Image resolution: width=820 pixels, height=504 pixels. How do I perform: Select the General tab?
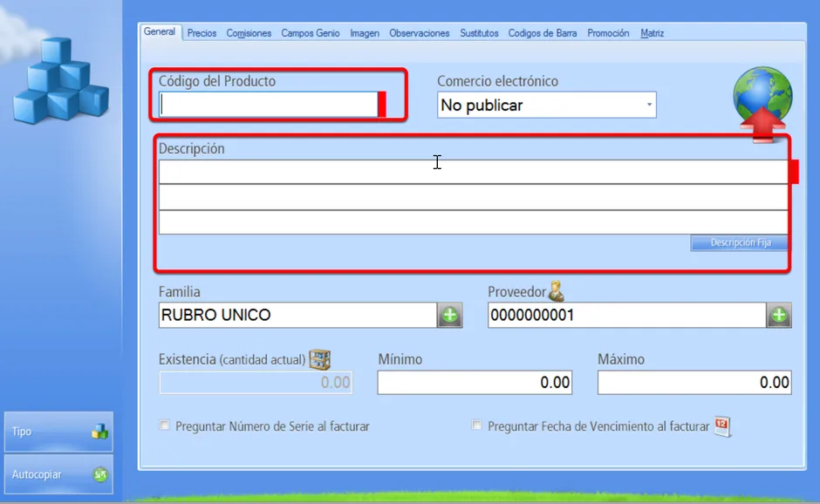pos(160,32)
